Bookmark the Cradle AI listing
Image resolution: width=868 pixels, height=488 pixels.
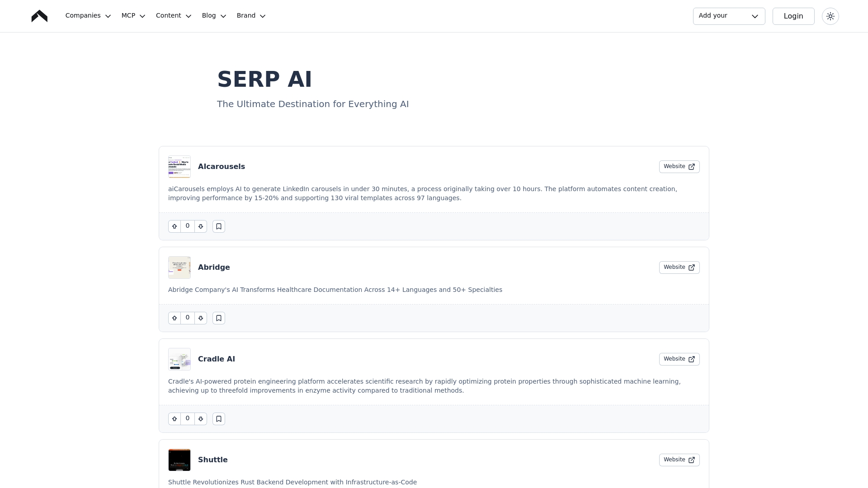tap(219, 419)
